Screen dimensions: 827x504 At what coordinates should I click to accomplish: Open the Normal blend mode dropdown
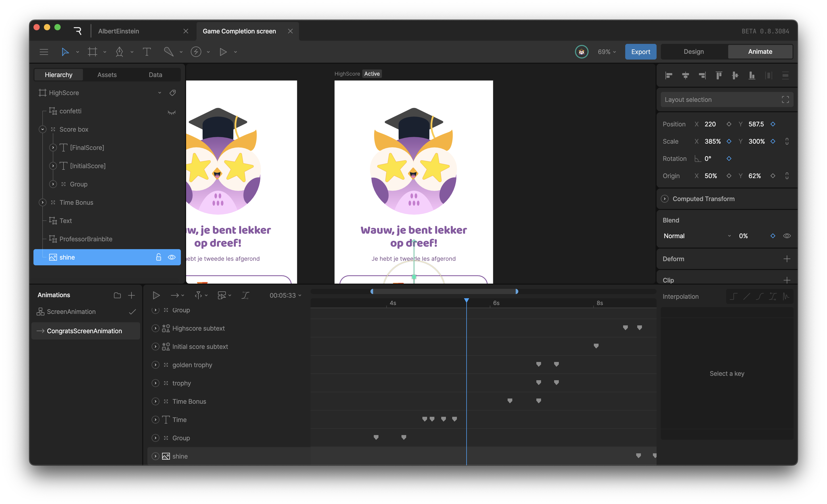point(697,236)
